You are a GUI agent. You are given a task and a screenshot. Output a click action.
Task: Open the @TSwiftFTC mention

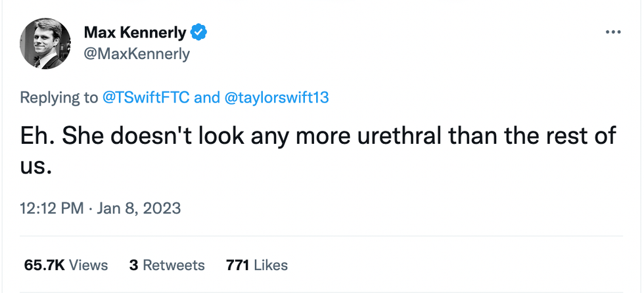click(x=146, y=98)
